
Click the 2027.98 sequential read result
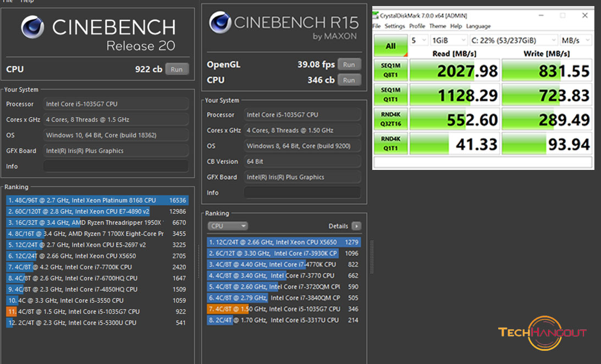455,70
